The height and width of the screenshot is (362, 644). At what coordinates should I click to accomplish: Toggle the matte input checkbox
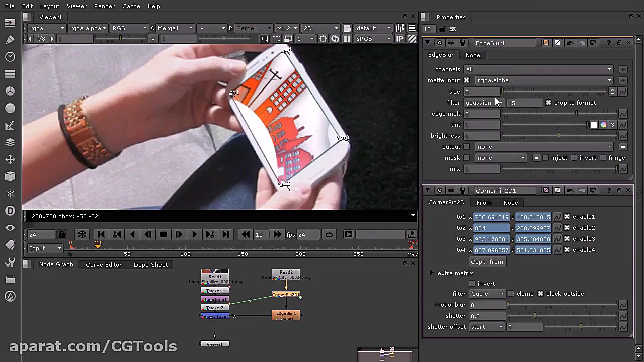coord(467,80)
